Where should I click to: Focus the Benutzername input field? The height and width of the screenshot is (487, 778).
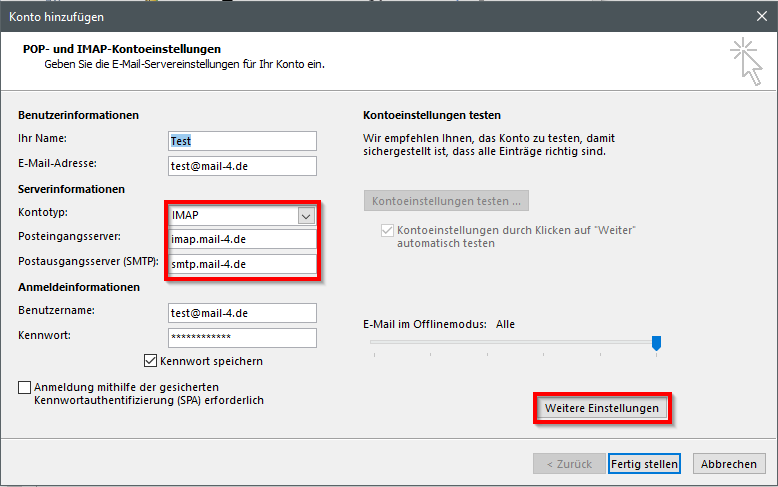pyautogui.click(x=243, y=313)
